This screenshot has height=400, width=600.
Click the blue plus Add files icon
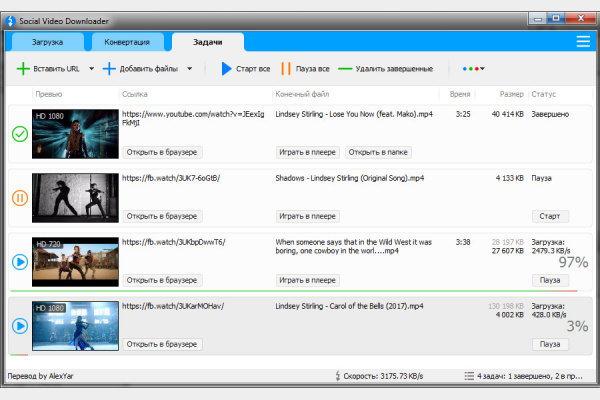coord(109,69)
